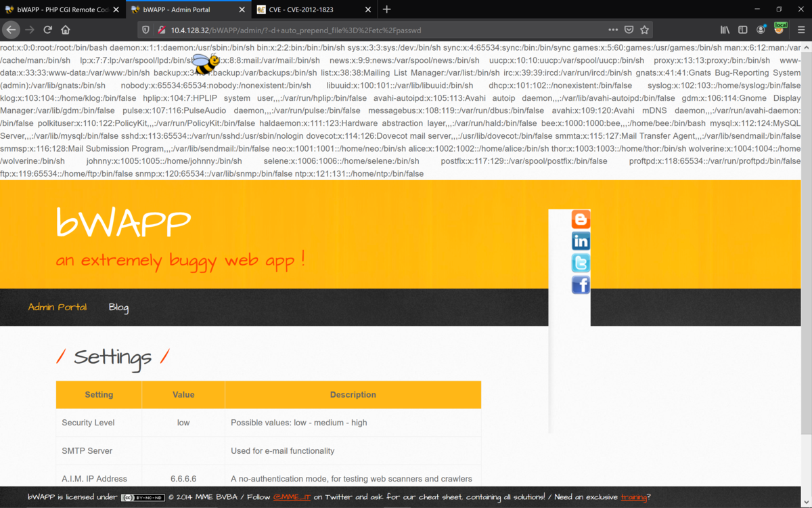Click 'an extremely buggy web app' tagline
This screenshot has height=508, width=812.
point(180,260)
